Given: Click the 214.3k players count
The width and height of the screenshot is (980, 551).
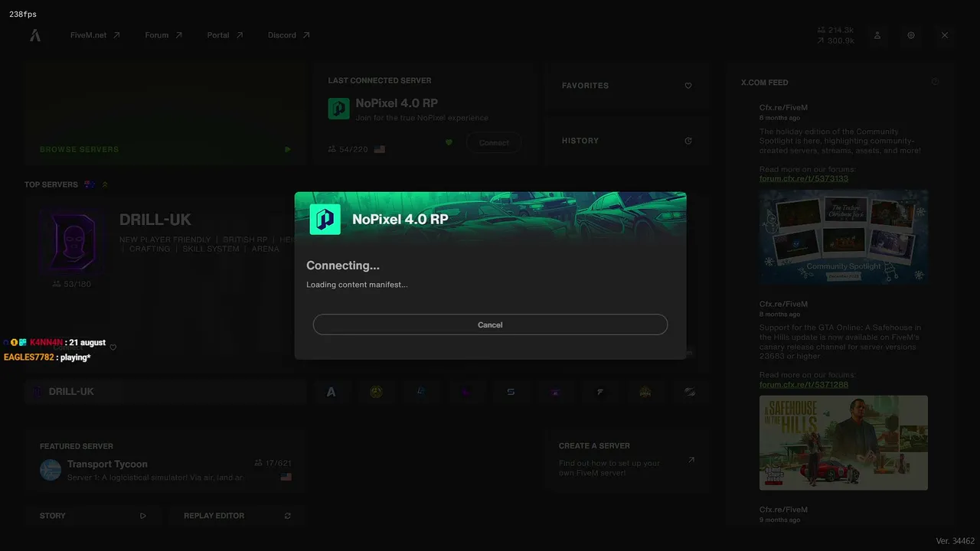Looking at the screenshot, I should click(835, 31).
